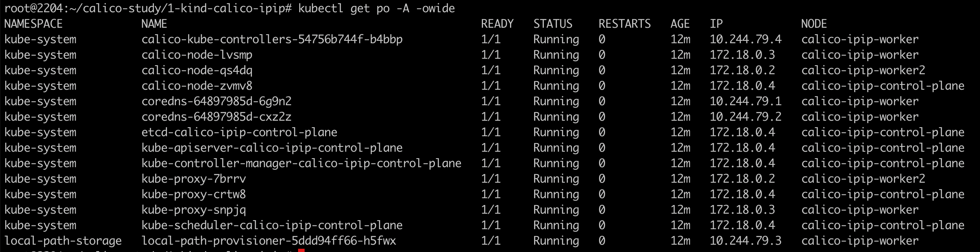Screen dimensions: 980x252
Task: Click the coredns-64897985d-cxz2z pod name
Action: coord(216,117)
